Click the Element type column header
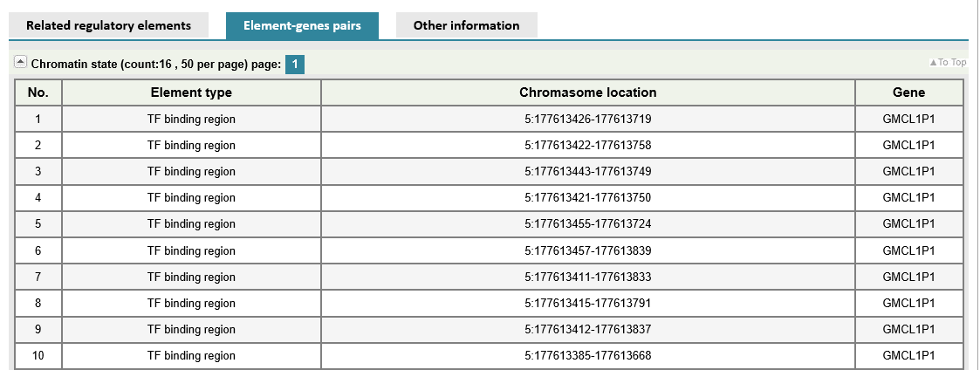This screenshot has height=370, width=980. 191,92
